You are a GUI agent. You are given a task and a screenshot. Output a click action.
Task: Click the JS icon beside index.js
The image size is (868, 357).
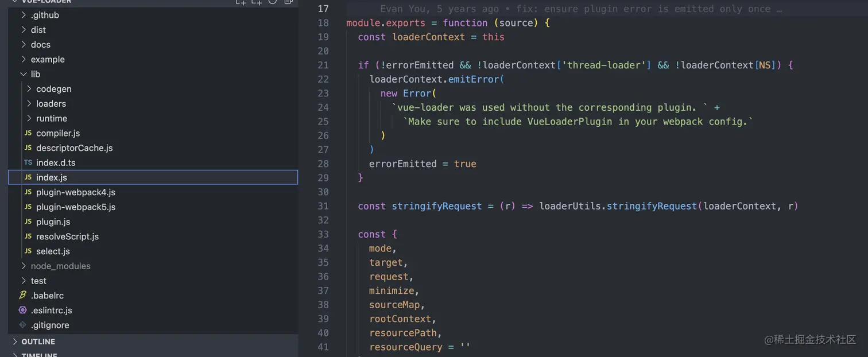click(x=28, y=177)
